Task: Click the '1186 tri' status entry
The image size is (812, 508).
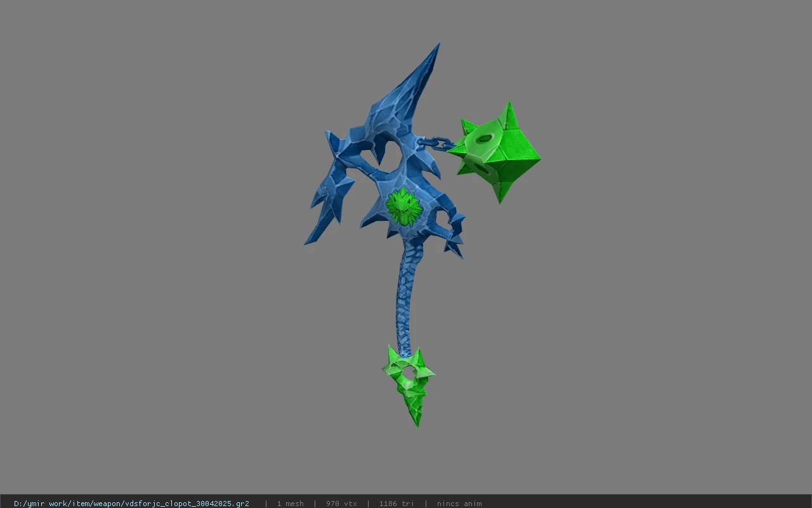Action: pyautogui.click(x=396, y=504)
